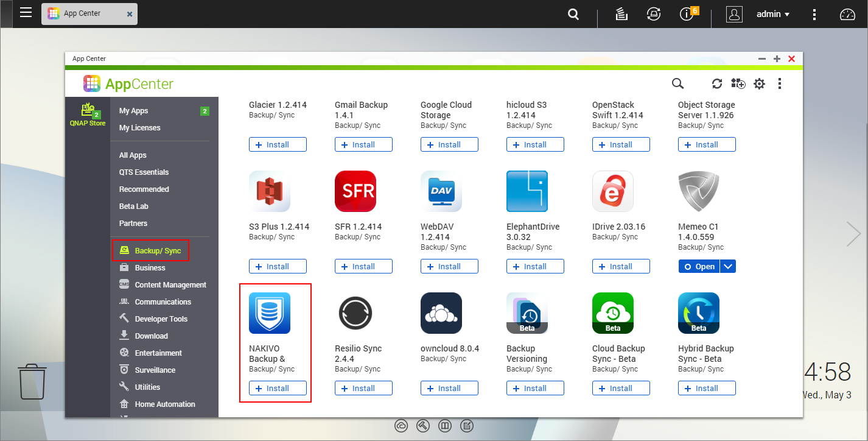Open the App Center search magnifier

coord(677,83)
